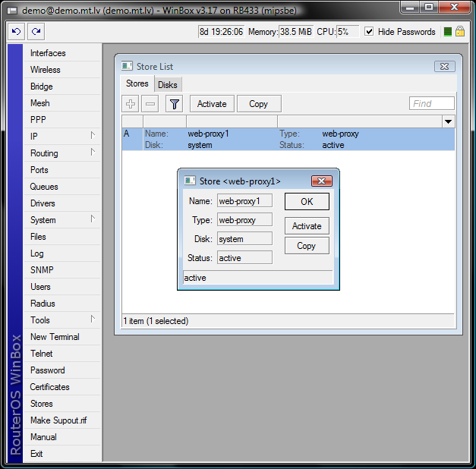
Task: Click the Store web-proxy1 dialog title icon
Action: tap(190, 181)
